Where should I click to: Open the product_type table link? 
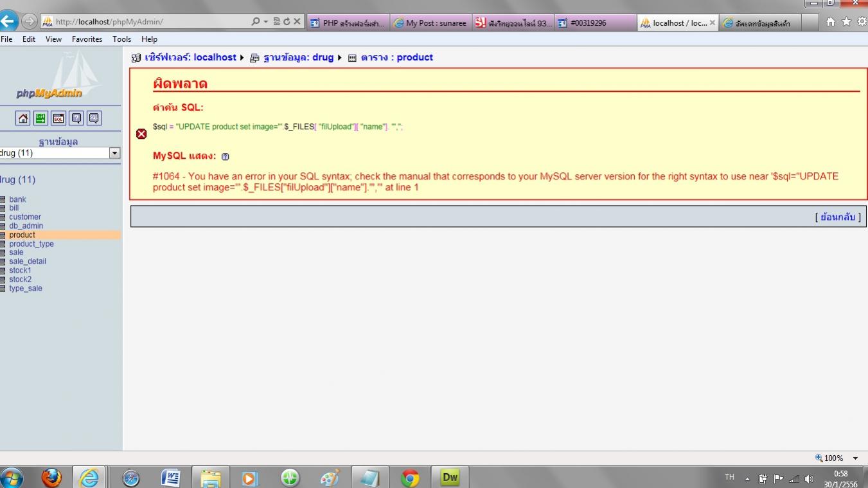31,244
